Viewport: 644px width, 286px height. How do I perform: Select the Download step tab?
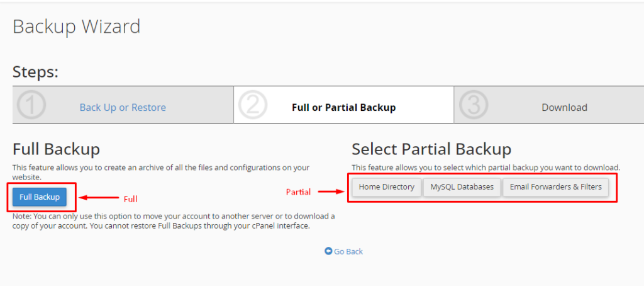point(564,107)
